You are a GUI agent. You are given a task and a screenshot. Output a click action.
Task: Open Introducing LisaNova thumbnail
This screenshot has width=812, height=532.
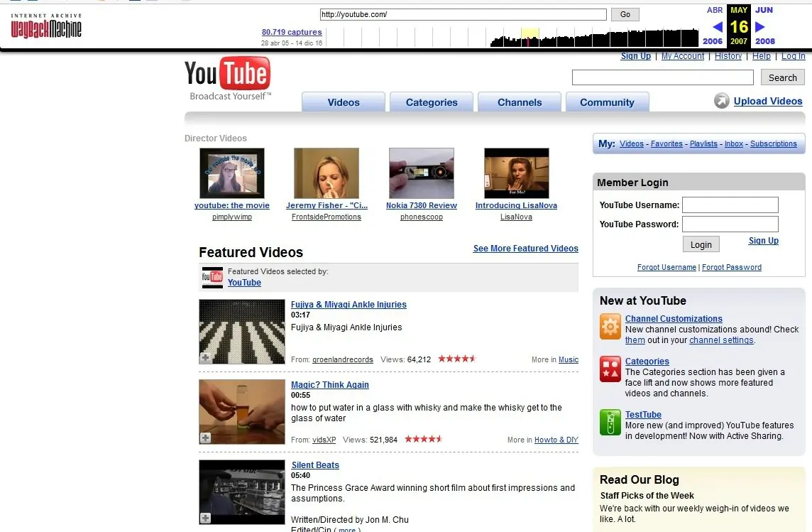(516, 173)
